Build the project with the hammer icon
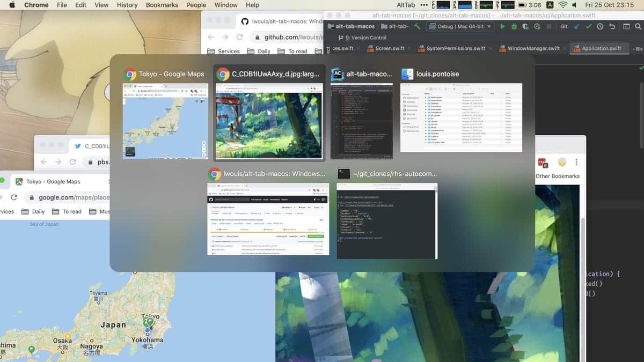The image size is (644, 362). tap(416, 26)
